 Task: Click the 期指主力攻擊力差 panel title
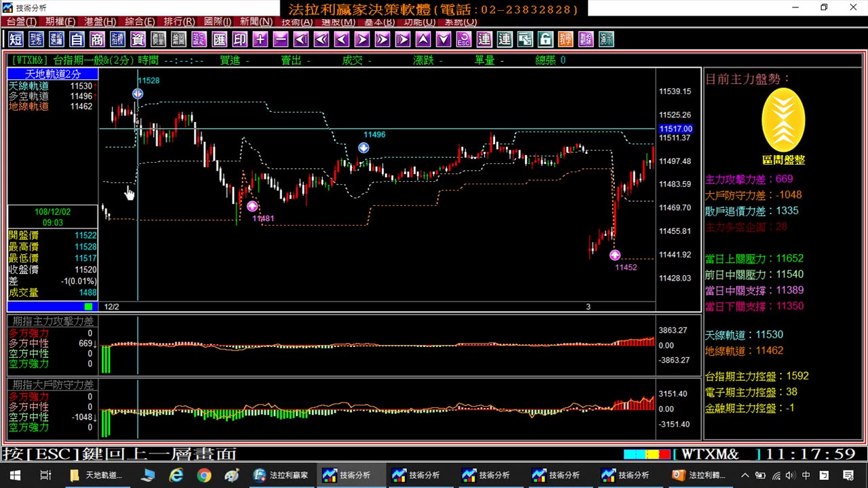pyautogui.click(x=53, y=321)
